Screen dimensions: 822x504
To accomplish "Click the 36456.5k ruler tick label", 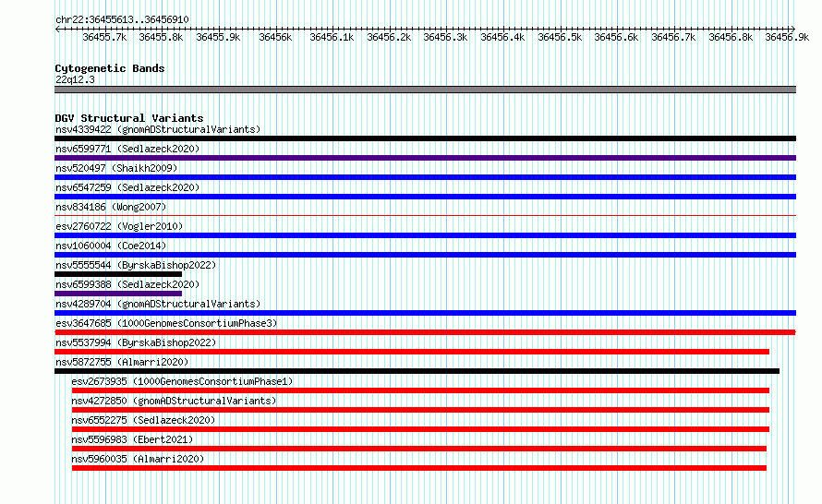I will 560,37.
